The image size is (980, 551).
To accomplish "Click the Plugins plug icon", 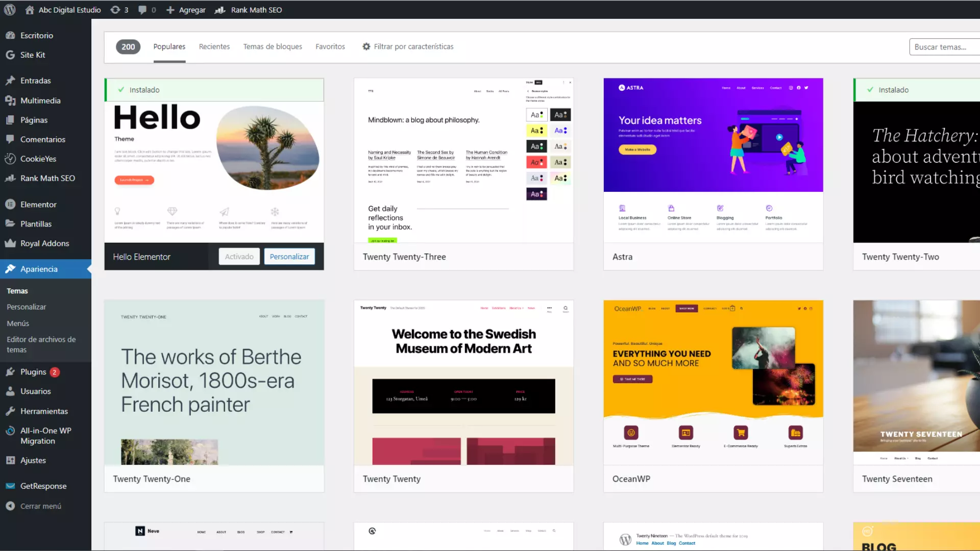I will tap(10, 372).
